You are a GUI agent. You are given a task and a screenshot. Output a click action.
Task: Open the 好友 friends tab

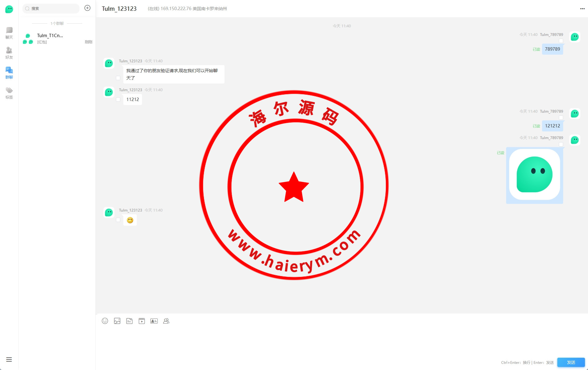pyautogui.click(x=9, y=53)
